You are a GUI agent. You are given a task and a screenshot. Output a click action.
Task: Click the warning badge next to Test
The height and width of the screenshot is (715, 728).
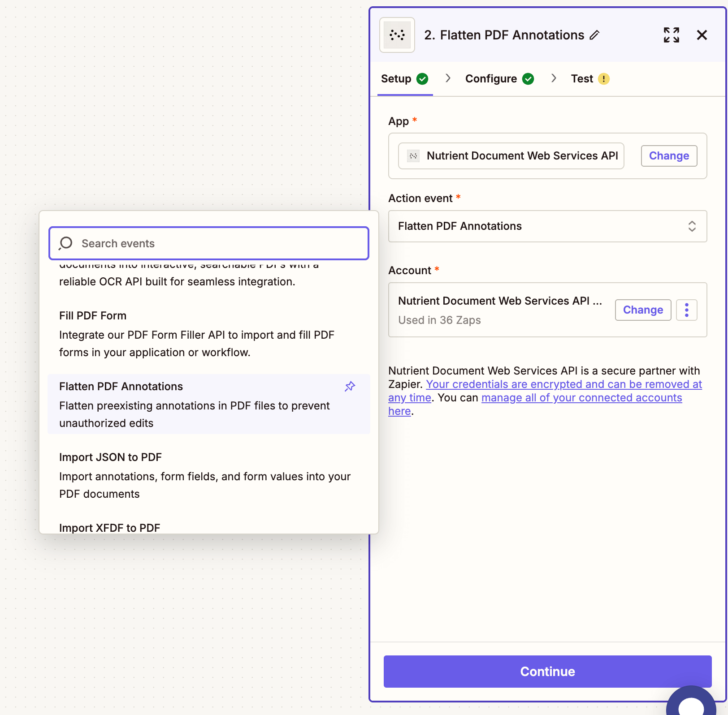(x=604, y=78)
